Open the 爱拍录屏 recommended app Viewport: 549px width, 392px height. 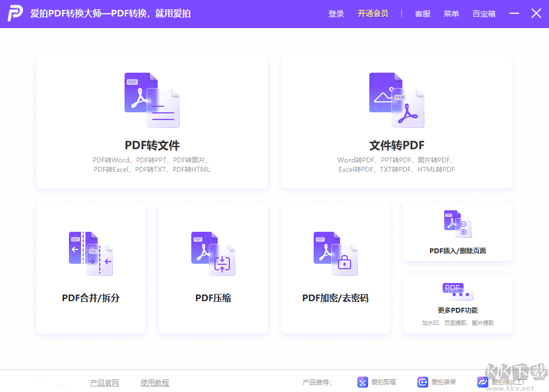pos(437,382)
